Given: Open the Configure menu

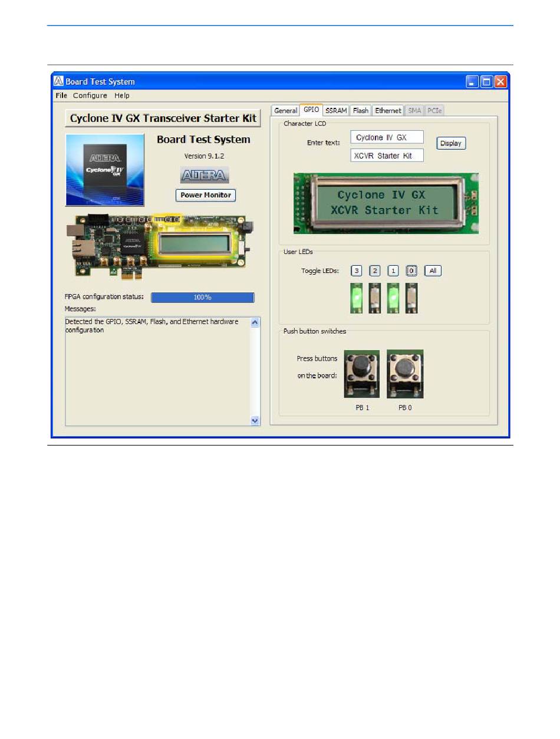Looking at the screenshot, I should pyautogui.click(x=90, y=95).
